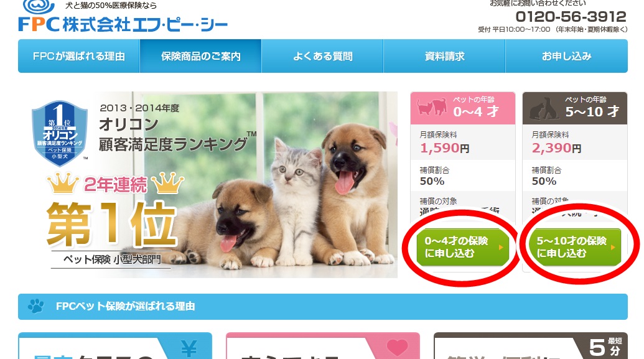Go to the よくある質問 page
644x359 pixels.
tap(322, 56)
